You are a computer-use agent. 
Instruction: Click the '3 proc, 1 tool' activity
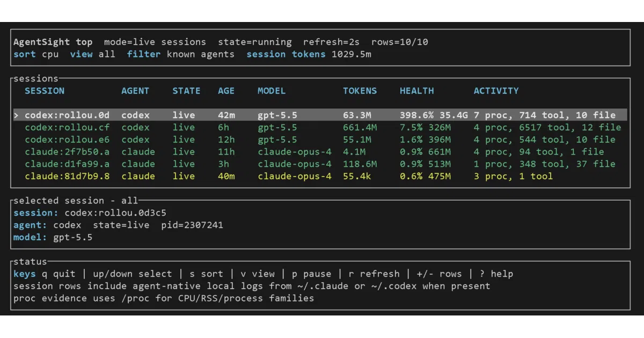(514, 176)
